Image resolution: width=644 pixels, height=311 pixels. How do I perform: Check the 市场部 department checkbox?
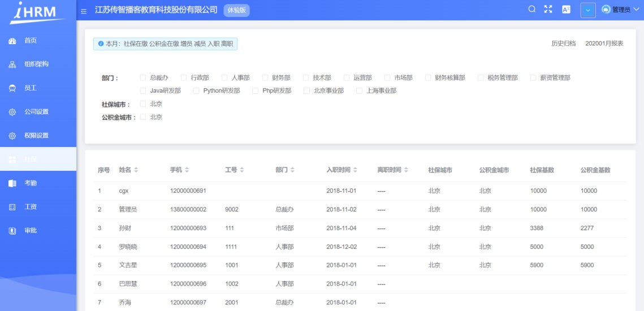tap(387, 77)
